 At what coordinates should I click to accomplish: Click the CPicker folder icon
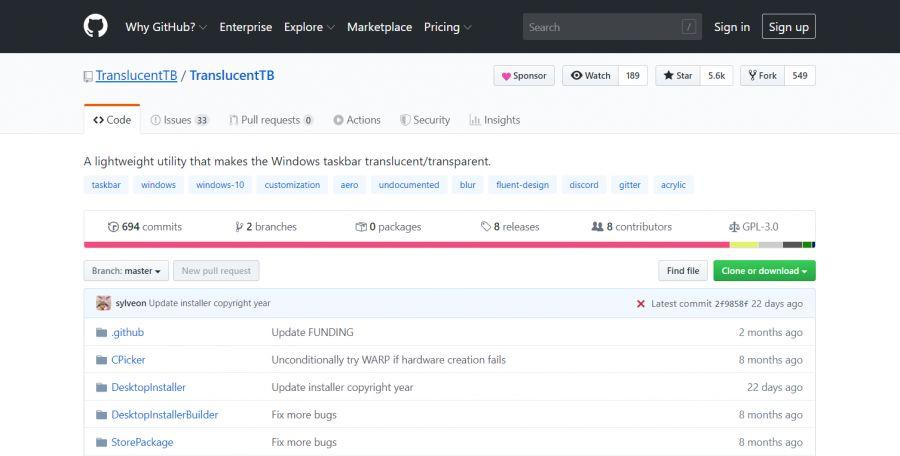click(x=101, y=360)
